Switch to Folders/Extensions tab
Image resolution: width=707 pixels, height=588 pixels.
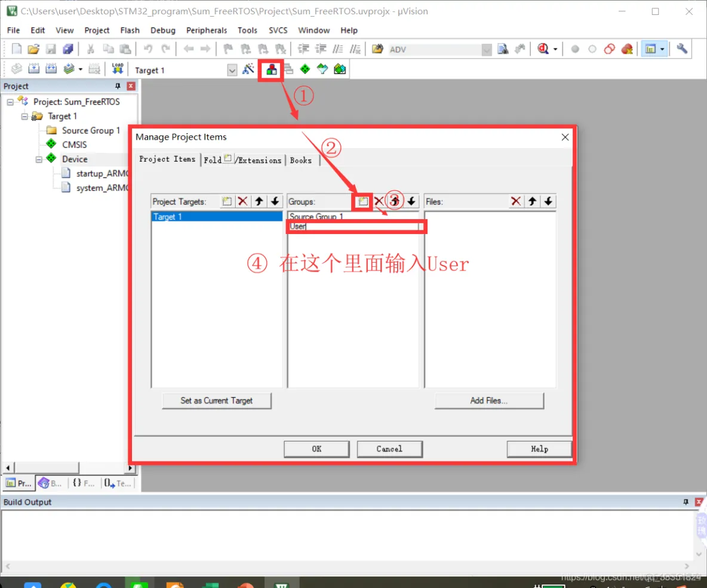[242, 160]
